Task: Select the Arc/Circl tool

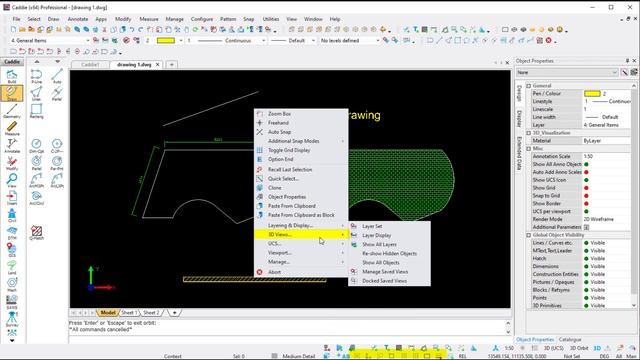Action: pyautogui.click(x=36, y=198)
